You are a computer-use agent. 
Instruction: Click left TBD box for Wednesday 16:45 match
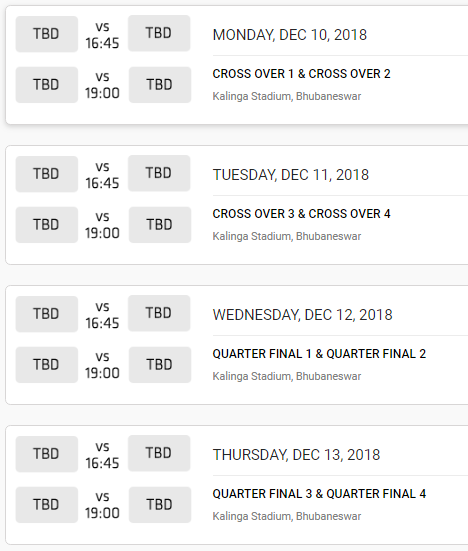pos(47,314)
